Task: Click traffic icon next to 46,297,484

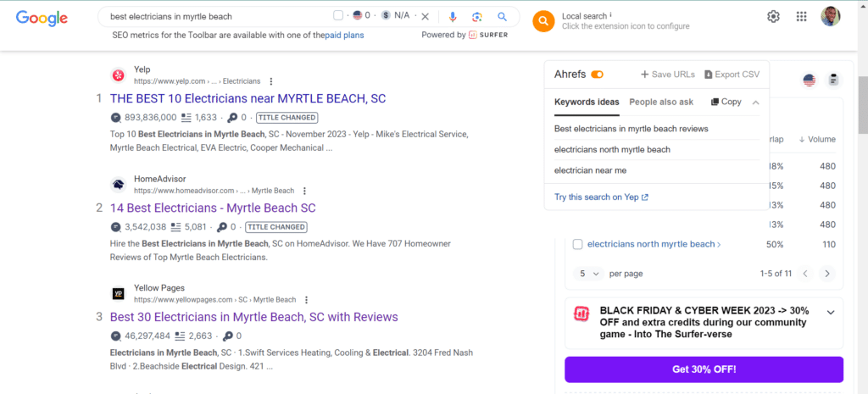Action: [x=115, y=336]
